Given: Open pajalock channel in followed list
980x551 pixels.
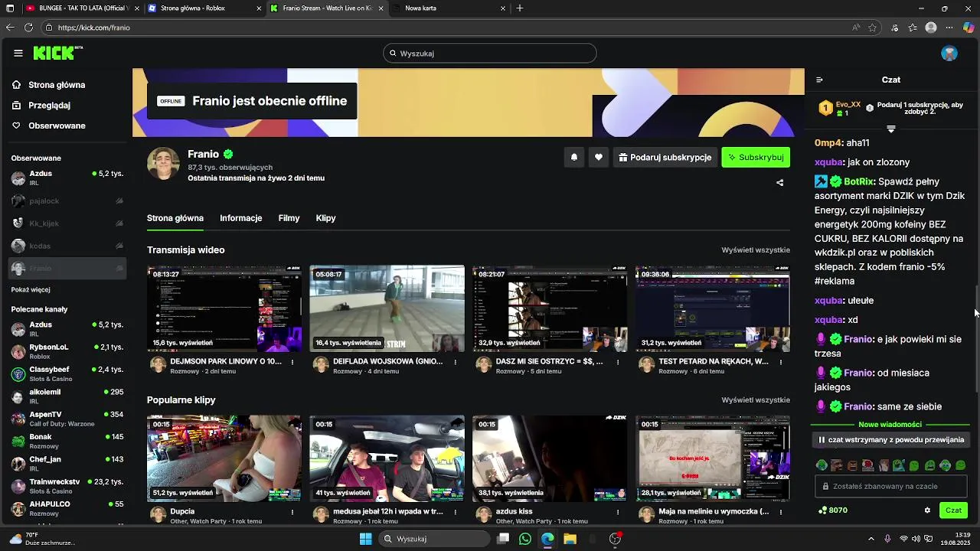Looking at the screenshot, I should point(67,201).
